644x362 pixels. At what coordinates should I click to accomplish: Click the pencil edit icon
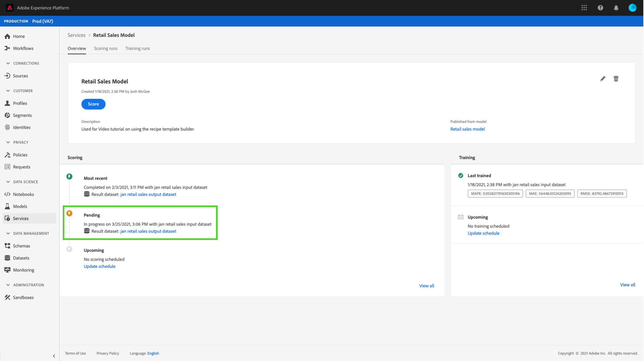pos(603,79)
